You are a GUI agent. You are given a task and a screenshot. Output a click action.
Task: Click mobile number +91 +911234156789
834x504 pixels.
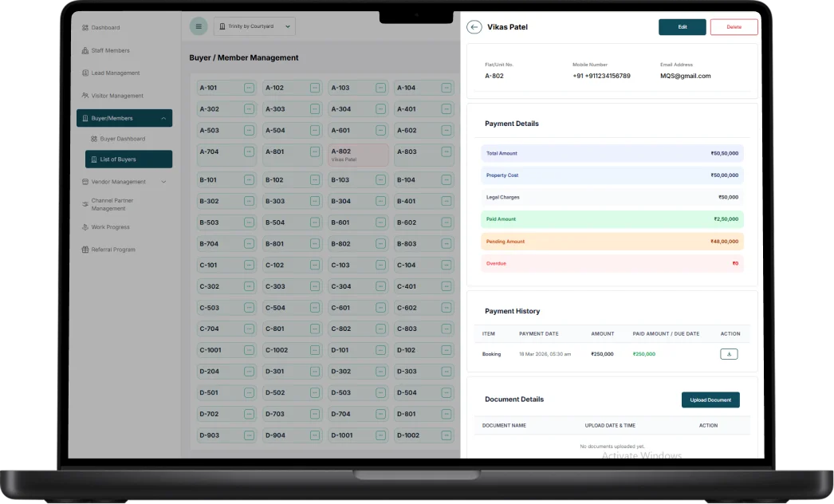coord(601,76)
